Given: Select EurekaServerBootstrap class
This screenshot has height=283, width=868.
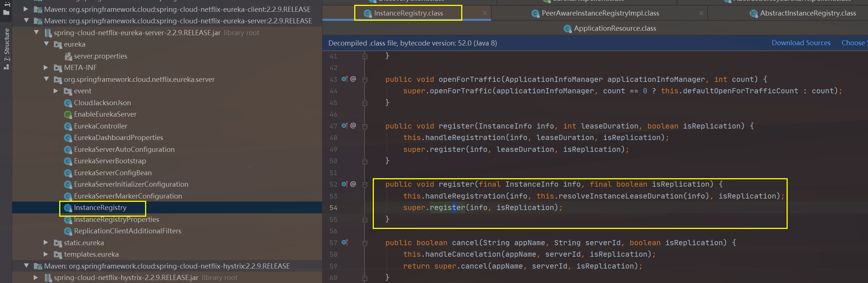Looking at the screenshot, I should pyautogui.click(x=110, y=161).
